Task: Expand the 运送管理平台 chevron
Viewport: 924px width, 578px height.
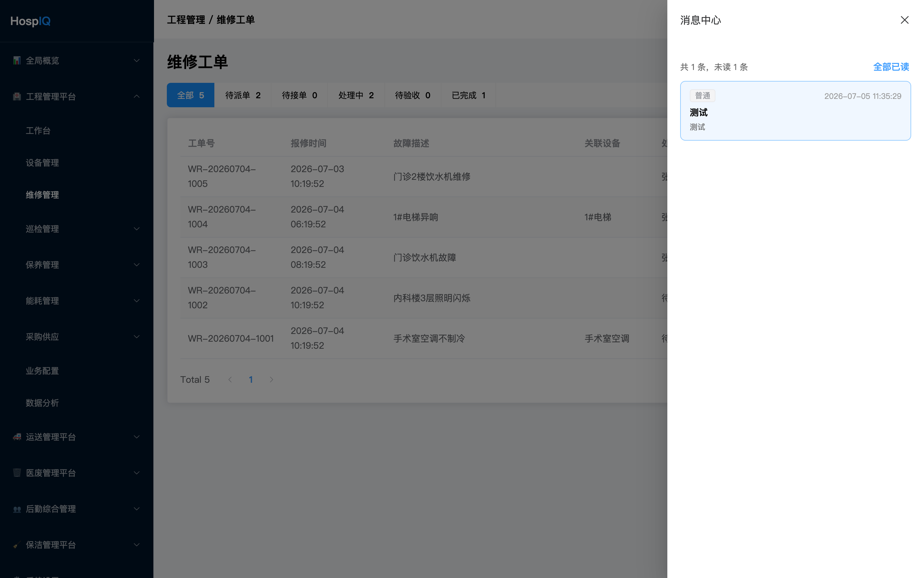Action: tap(136, 437)
